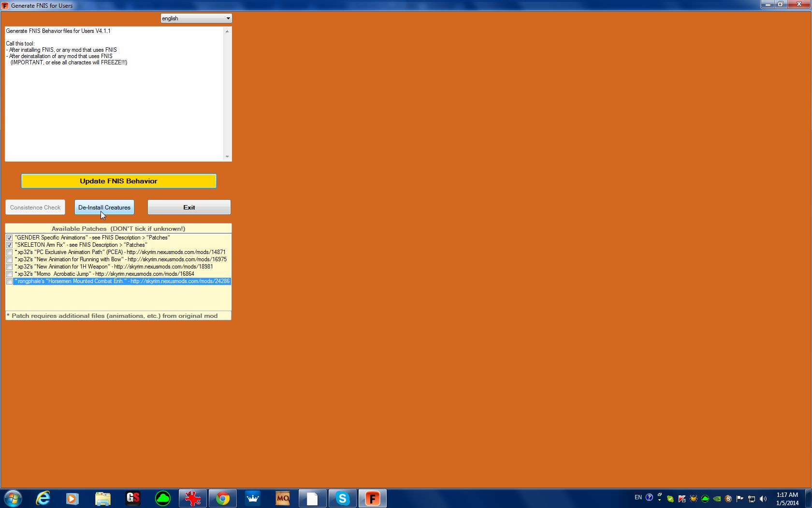This screenshot has width=812, height=508.
Task: Open the MO taskbar icon
Action: click(282, 498)
